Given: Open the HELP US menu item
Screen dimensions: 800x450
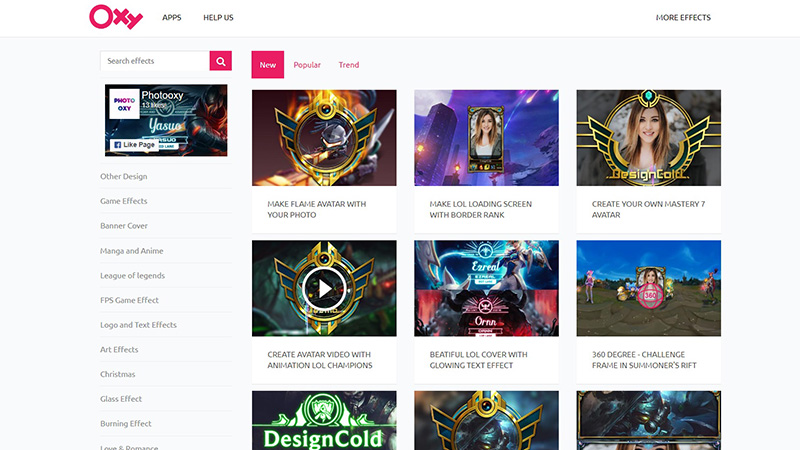Looking at the screenshot, I should (x=218, y=17).
